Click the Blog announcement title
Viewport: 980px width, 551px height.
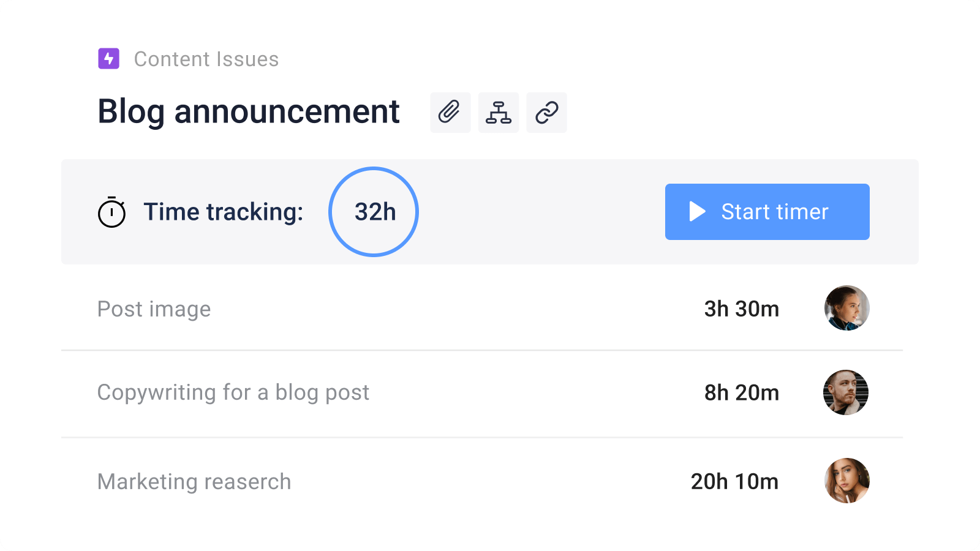coord(249,112)
